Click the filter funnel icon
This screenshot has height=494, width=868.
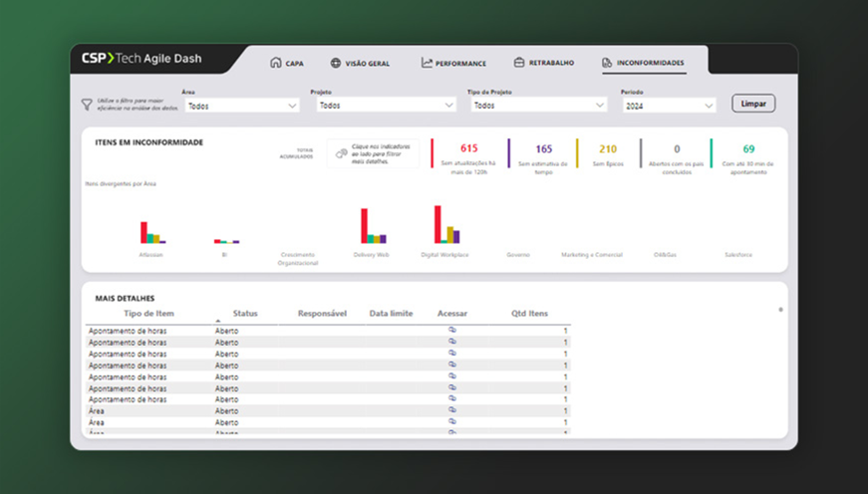pos(87,104)
